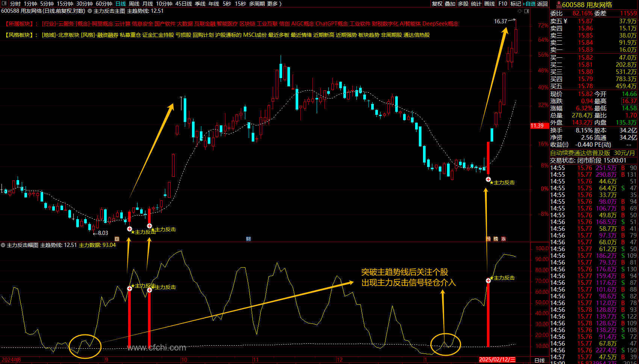Select the 5分钟 period
Viewport: 639px width, 364px height.
click(47, 4)
